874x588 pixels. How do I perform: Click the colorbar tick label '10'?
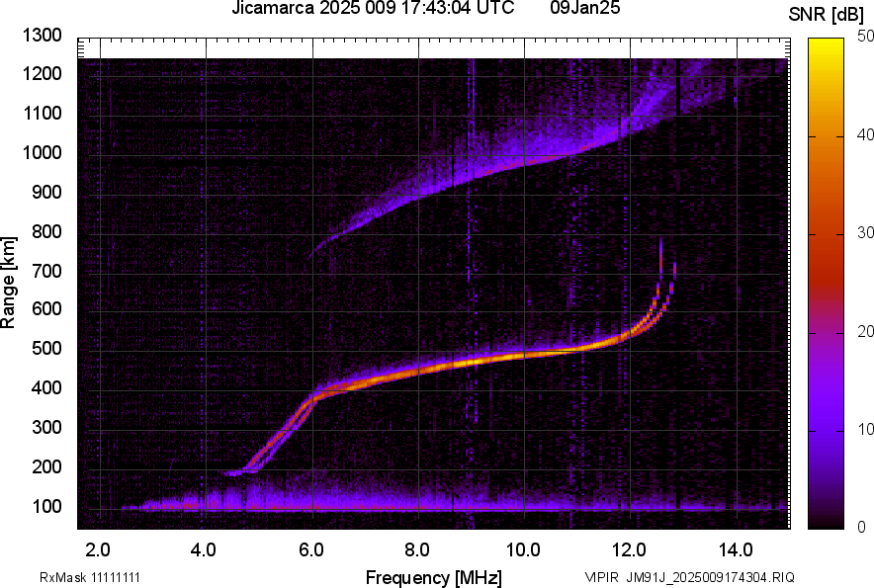click(x=866, y=429)
